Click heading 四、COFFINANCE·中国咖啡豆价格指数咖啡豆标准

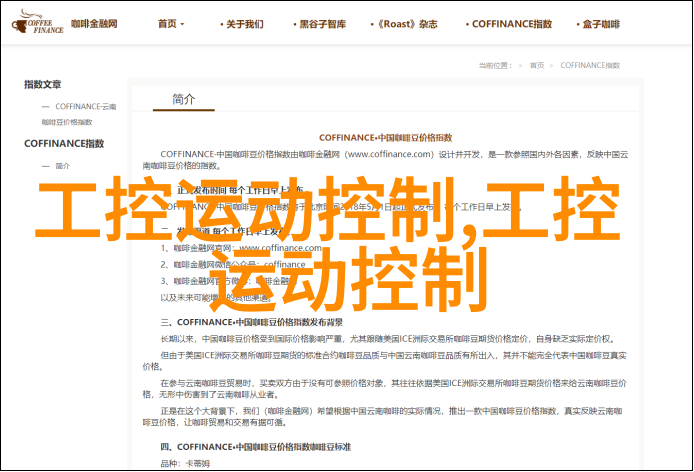point(255,447)
